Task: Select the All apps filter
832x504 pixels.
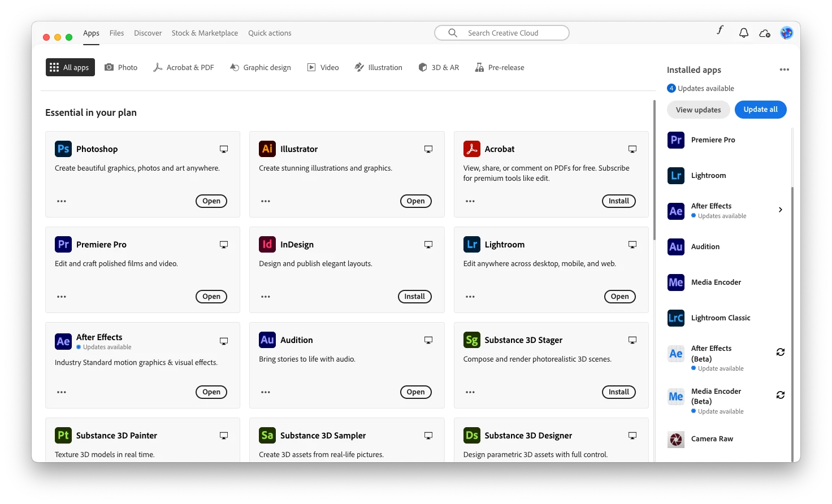Action: (x=70, y=67)
